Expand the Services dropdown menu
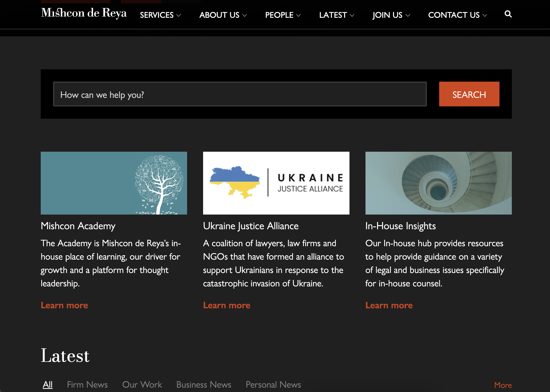Viewport: 550px width, 392px height. (x=160, y=15)
